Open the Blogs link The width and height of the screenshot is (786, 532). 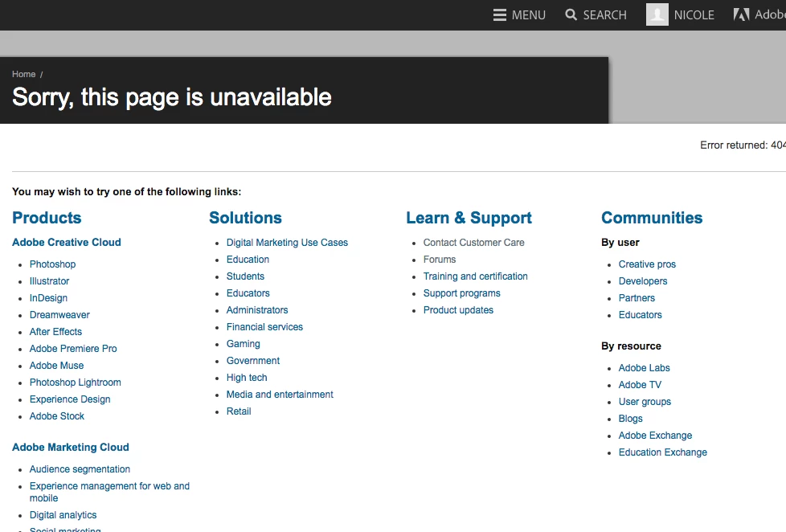(630, 419)
